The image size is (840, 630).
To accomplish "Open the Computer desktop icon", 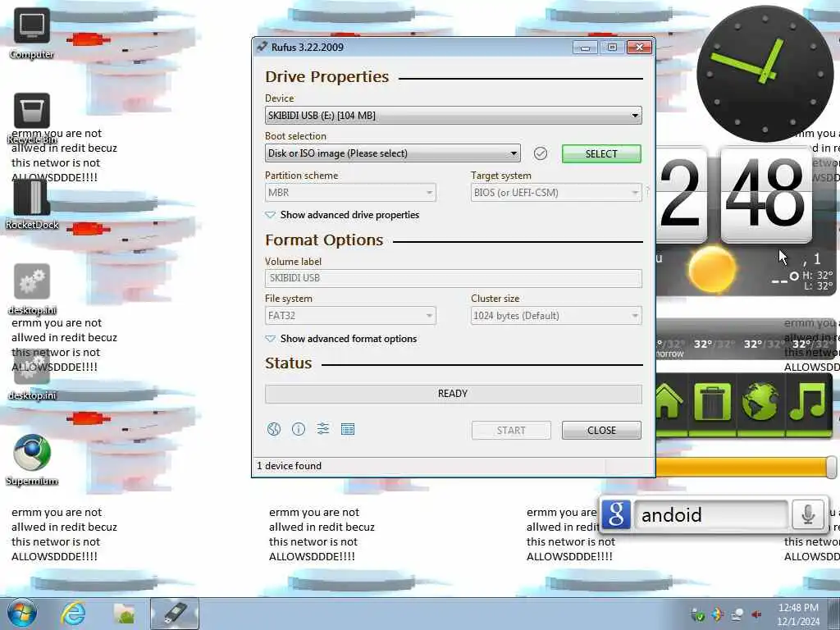I will [x=32, y=33].
